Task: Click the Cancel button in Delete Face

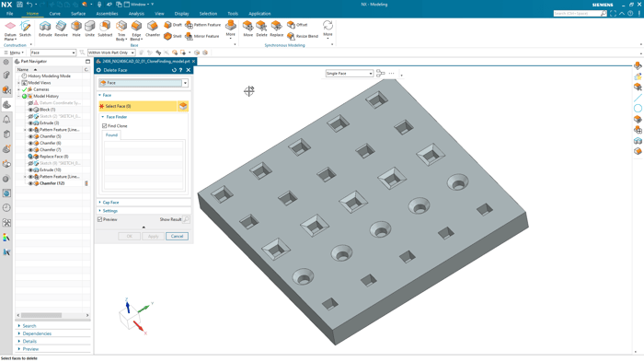Action: pyautogui.click(x=177, y=236)
